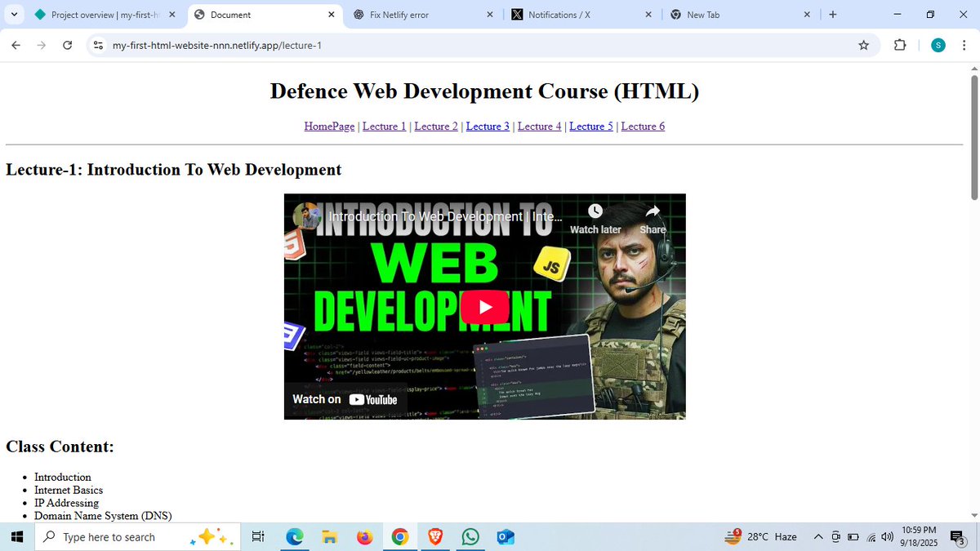This screenshot has width=980, height=551.
Task: Open the Lecture 6 link
Action: pos(643,127)
